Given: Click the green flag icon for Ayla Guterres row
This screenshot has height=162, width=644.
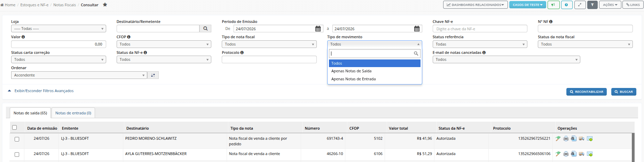Looking at the screenshot, I should (558, 154).
